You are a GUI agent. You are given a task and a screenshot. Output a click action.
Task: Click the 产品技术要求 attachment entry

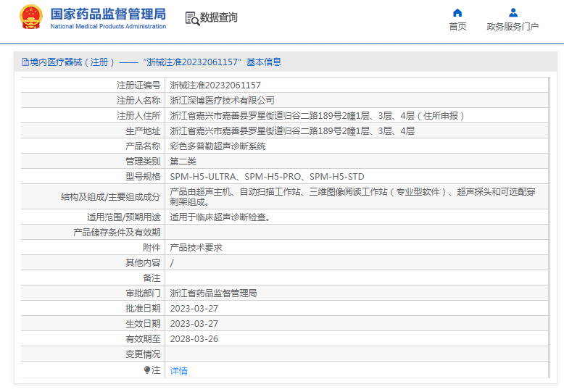(196, 248)
